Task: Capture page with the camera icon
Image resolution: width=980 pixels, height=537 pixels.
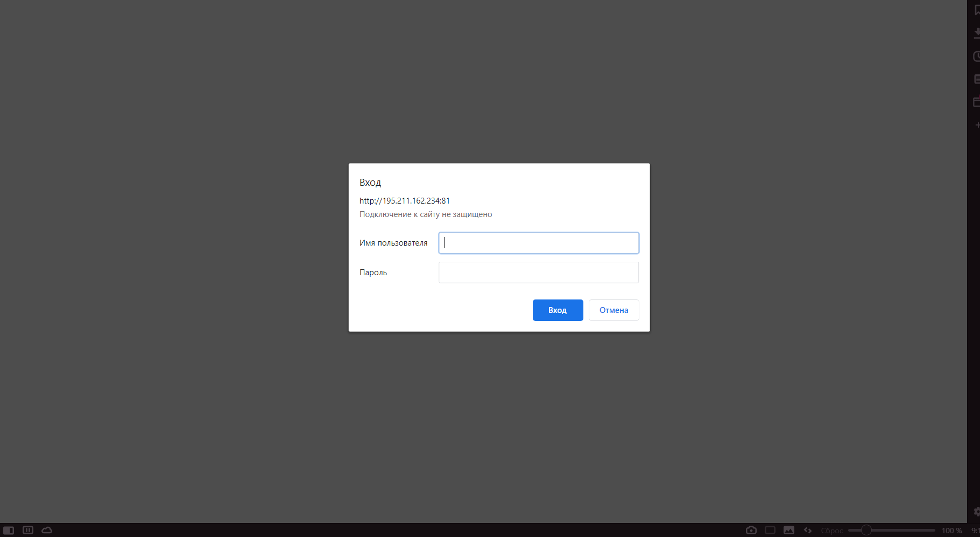Action: point(751,530)
